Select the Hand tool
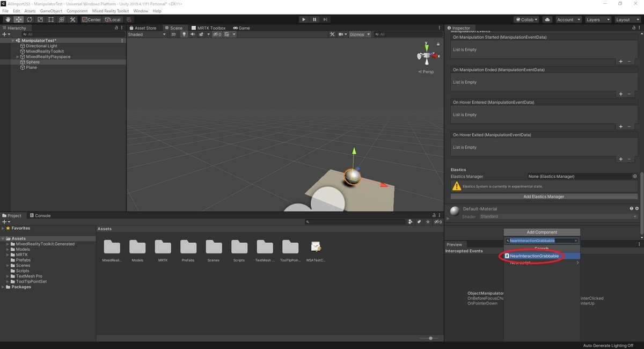Screen dimensions: 644x349 click(x=8, y=19)
